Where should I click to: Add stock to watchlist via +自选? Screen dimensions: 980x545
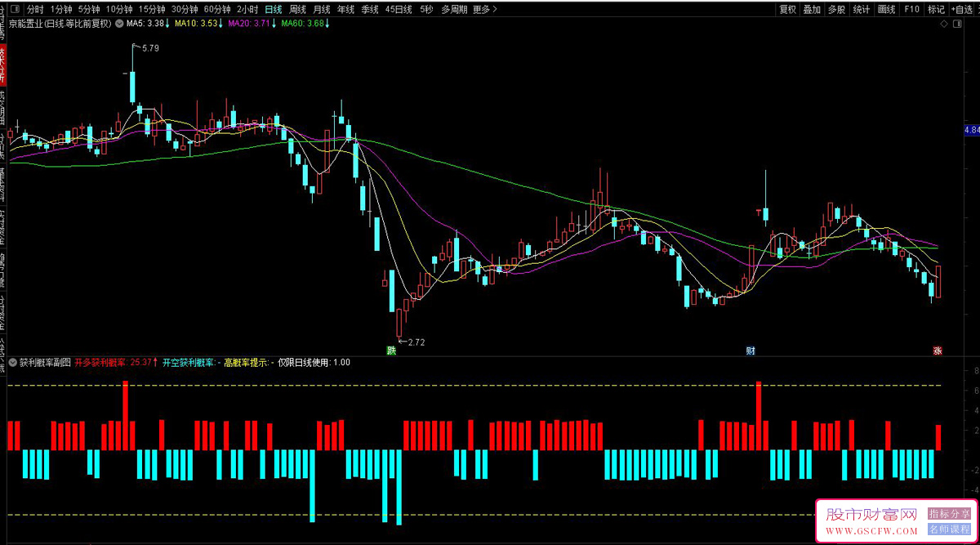pyautogui.click(x=962, y=10)
